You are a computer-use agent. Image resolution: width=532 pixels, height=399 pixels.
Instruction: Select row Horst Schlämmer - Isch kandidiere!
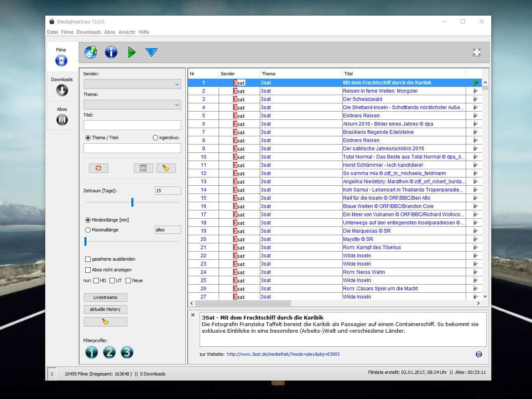[335, 165]
